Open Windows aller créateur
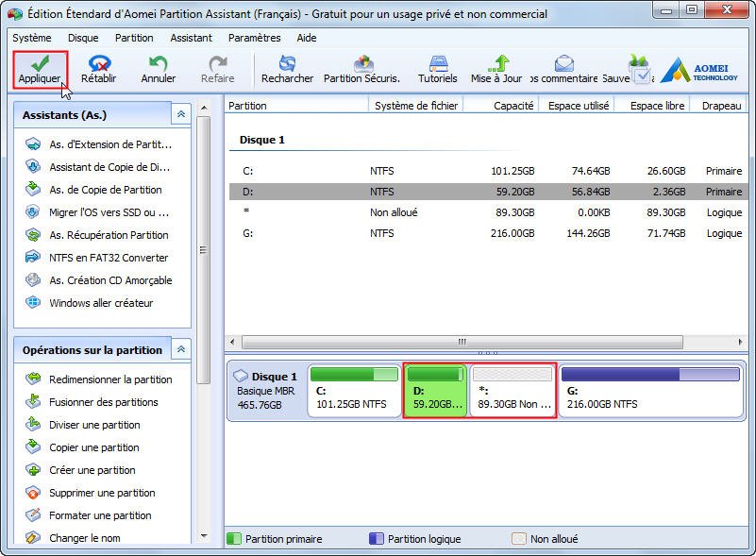 pyautogui.click(x=90, y=303)
